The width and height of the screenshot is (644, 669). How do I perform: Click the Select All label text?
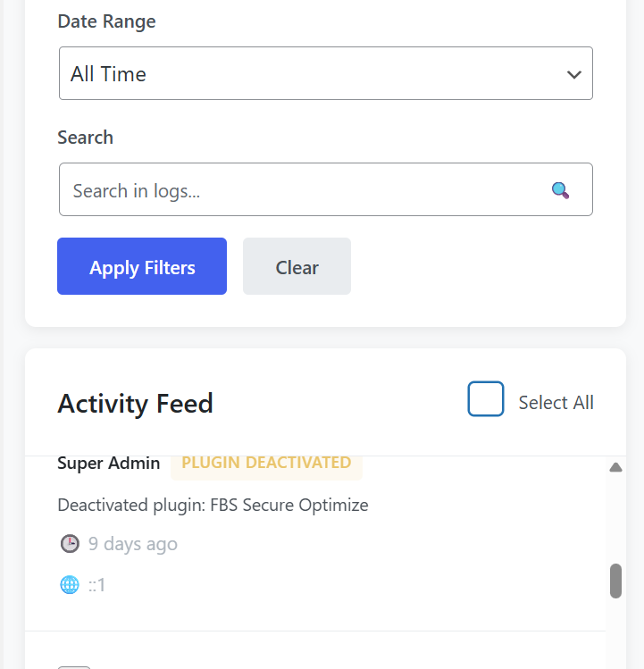tap(556, 403)
